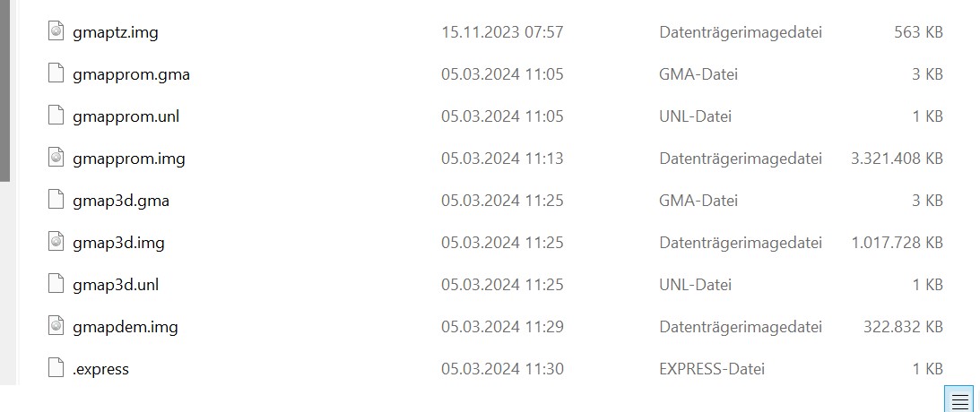980x412 pixels.
Task: Click the gmaptz.img disk image icon
Action: point(56,32)
